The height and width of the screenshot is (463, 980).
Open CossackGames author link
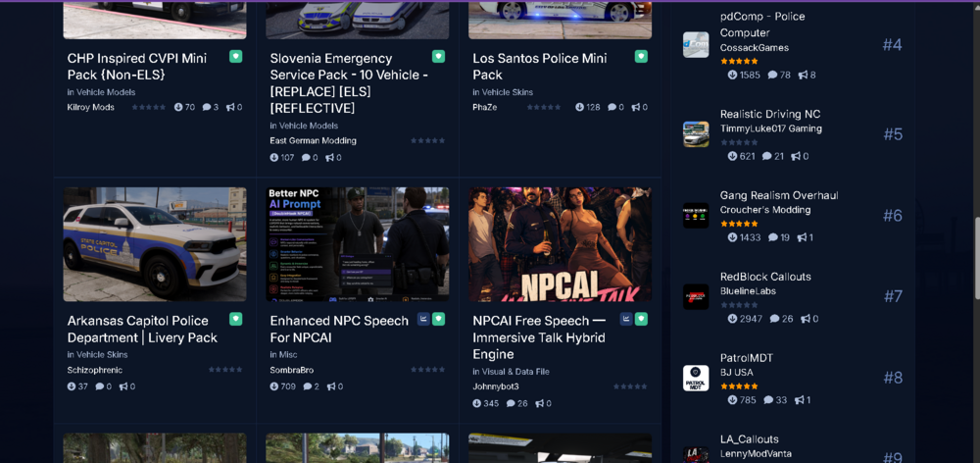[x=755, y=47]
